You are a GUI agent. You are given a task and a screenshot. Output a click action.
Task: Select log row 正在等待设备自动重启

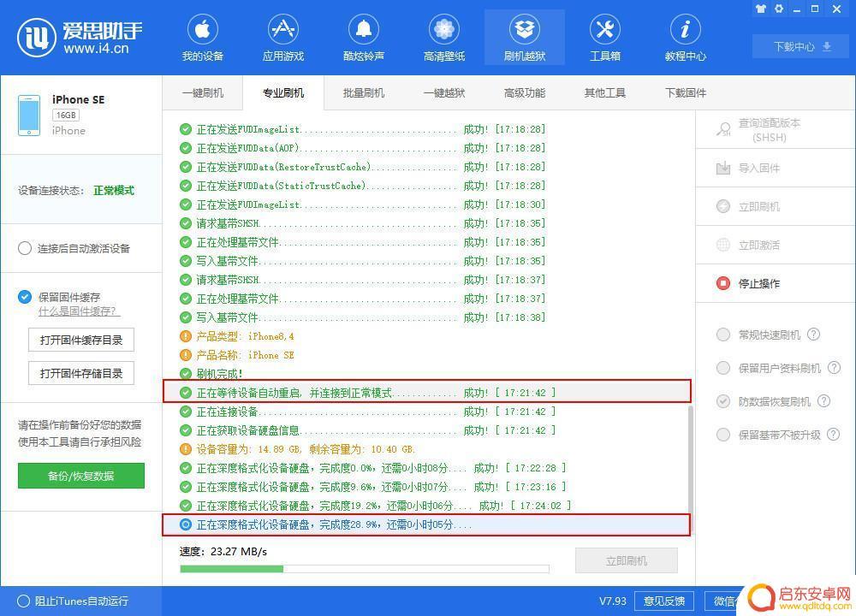(427, 393)
